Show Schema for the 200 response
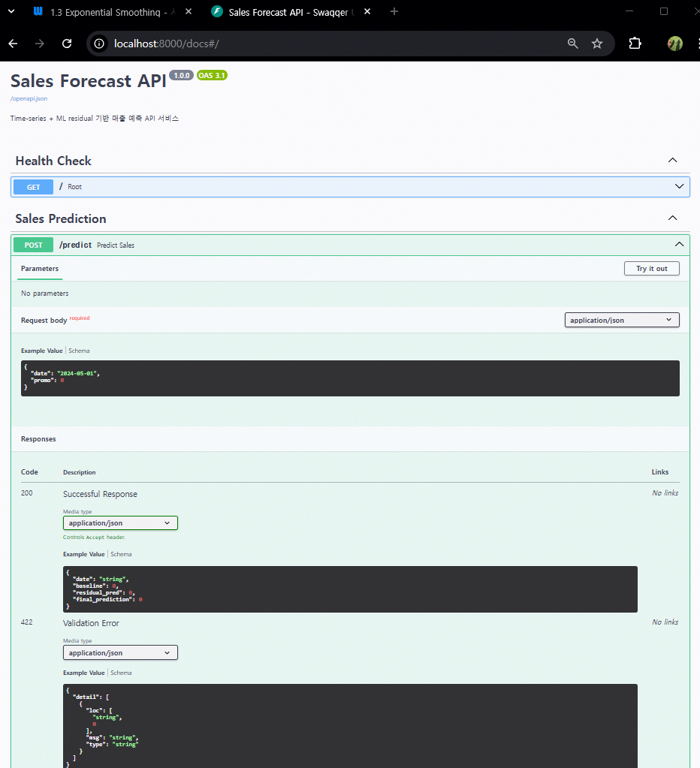Screen dimensions: 700x768 click(121, 554)
